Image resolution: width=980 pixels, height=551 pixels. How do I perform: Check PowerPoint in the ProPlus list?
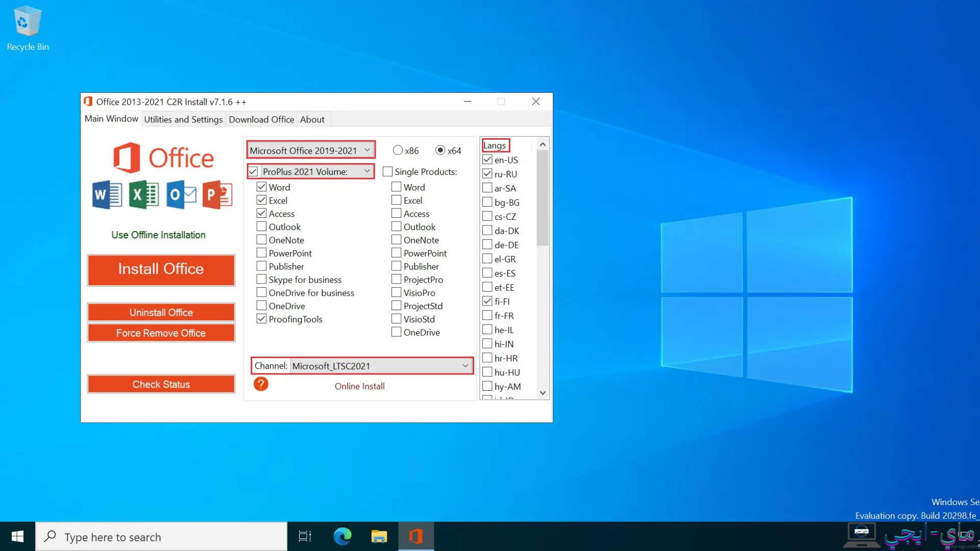pyautogui.click(x=261, y=253)
